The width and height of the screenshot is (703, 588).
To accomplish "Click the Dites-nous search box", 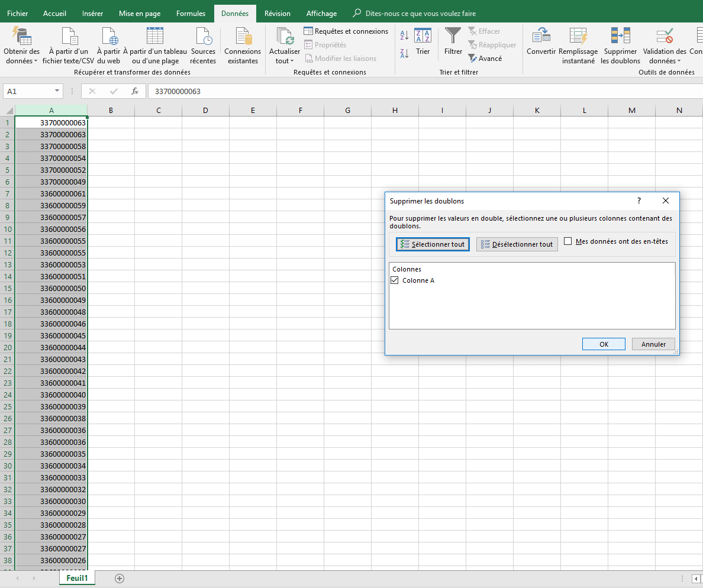I will tap(415, 14).
